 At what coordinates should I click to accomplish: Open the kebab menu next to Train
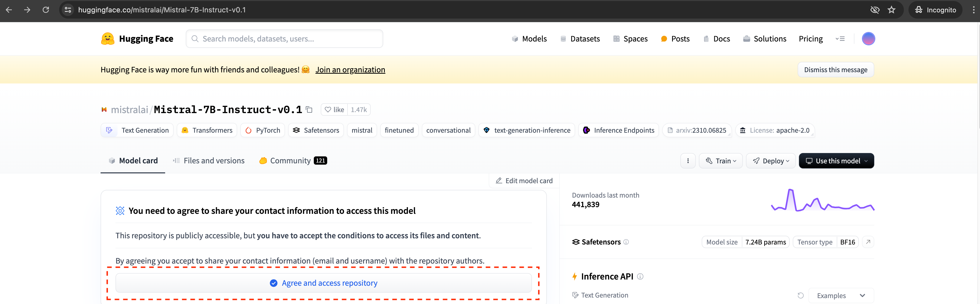688,161
